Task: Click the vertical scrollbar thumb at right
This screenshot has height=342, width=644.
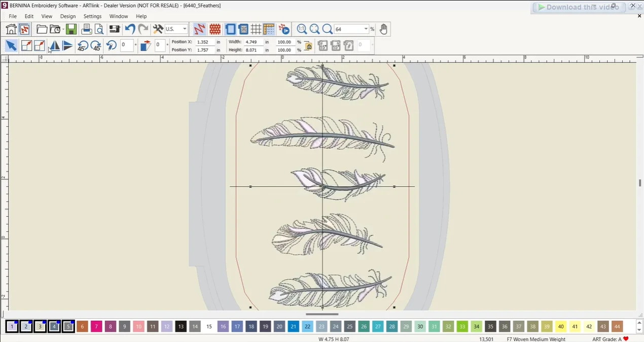Action: click(640, 183)
